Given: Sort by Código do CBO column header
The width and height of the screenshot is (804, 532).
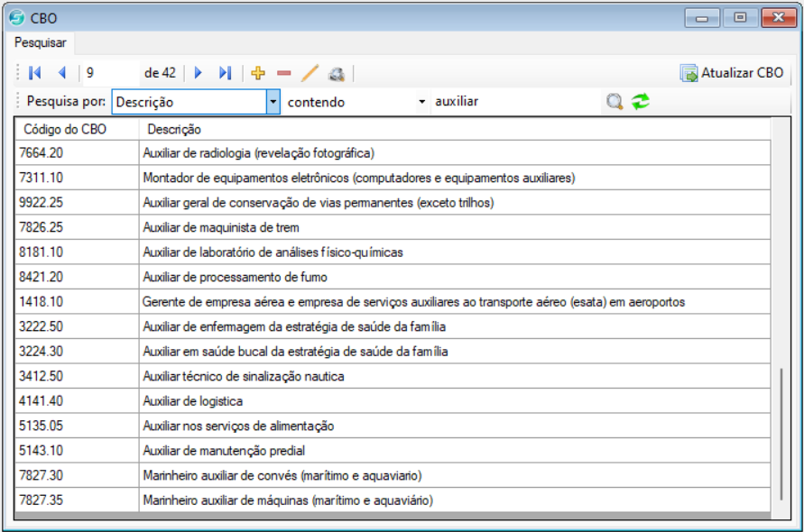Looking at the screenshot, I should 77,129.
